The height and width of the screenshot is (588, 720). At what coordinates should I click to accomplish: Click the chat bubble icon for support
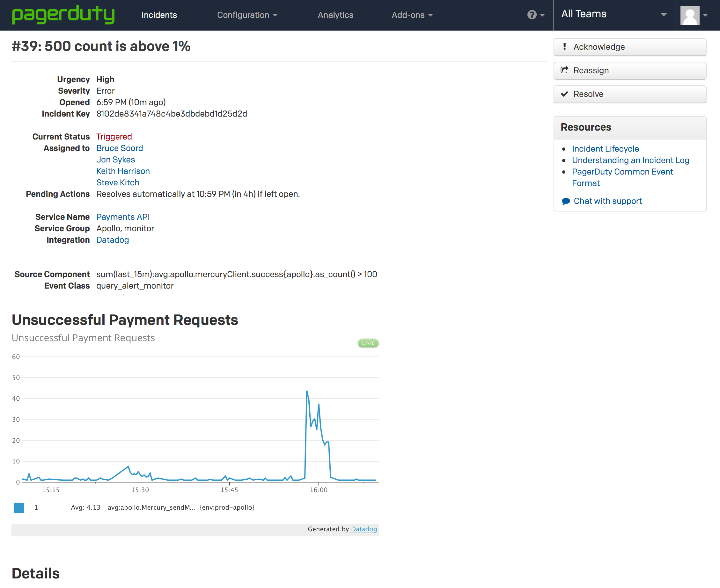(566, 201)
